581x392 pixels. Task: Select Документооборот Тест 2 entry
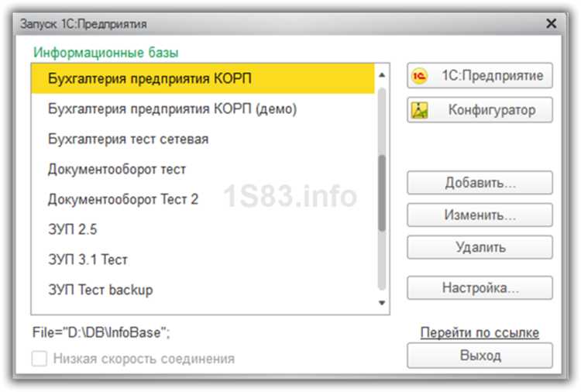(x=203, y=199)
